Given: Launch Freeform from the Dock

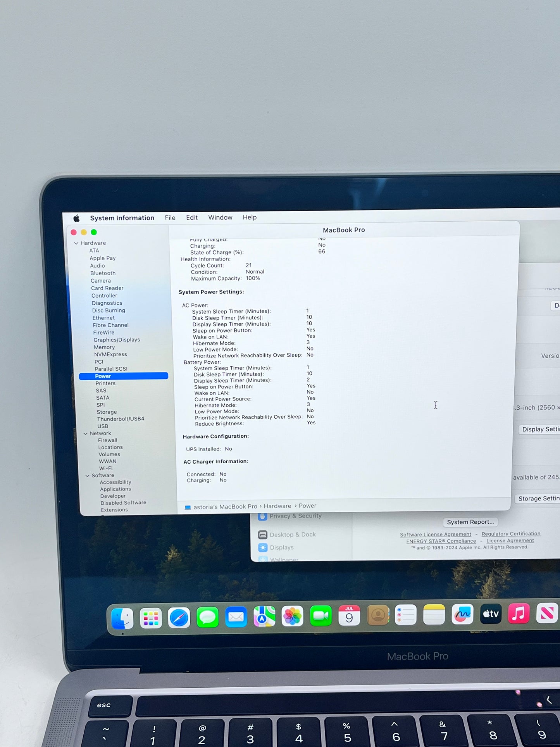Looking at the screenshot, I should [x=462, y=614].
